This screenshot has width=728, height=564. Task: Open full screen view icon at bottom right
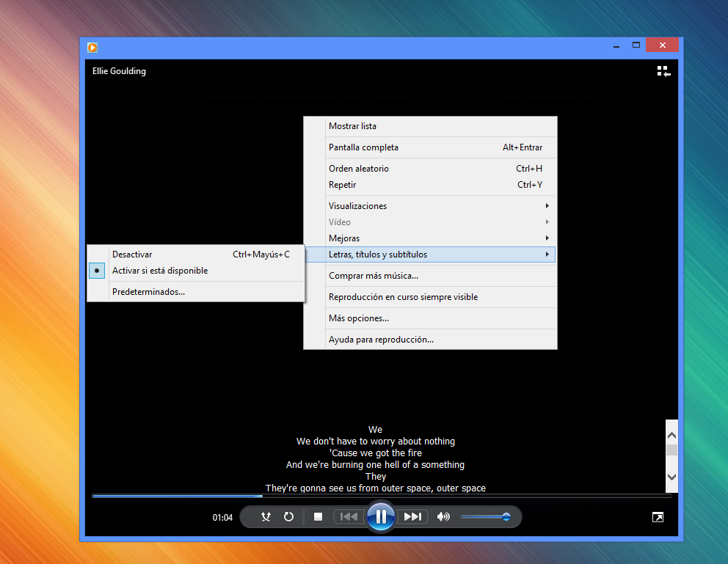658,517
